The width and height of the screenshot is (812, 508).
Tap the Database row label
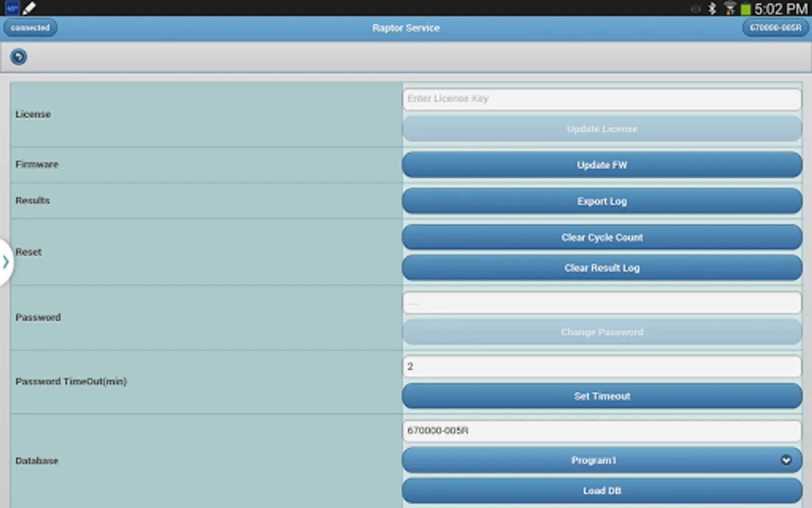37,461
